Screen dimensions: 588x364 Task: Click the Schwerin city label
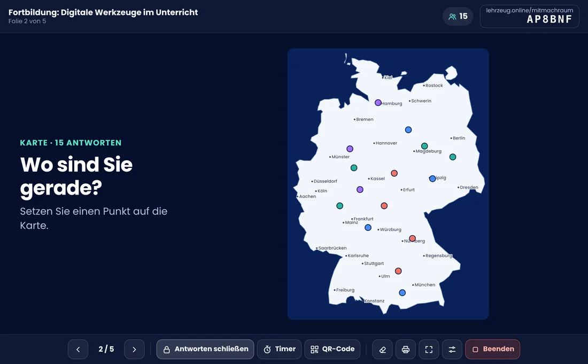point(421,101)
